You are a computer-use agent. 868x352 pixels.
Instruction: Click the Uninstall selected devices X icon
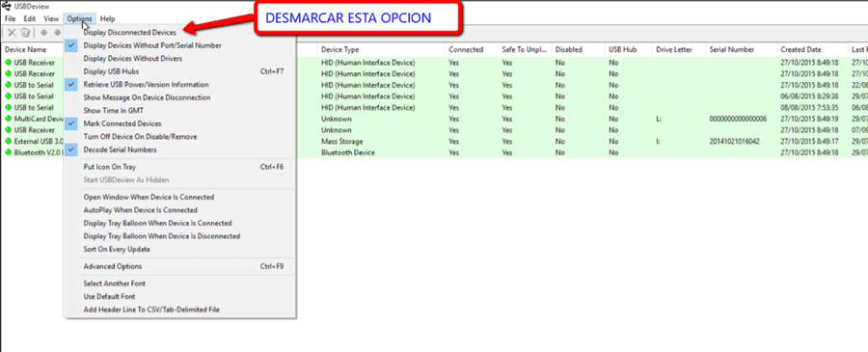click(x=12, y=33)
